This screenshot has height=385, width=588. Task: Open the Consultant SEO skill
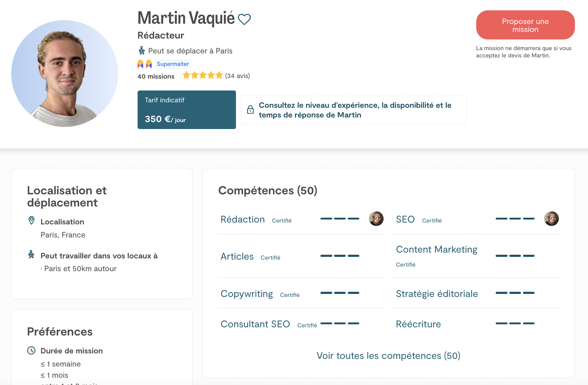coord(255,324)
